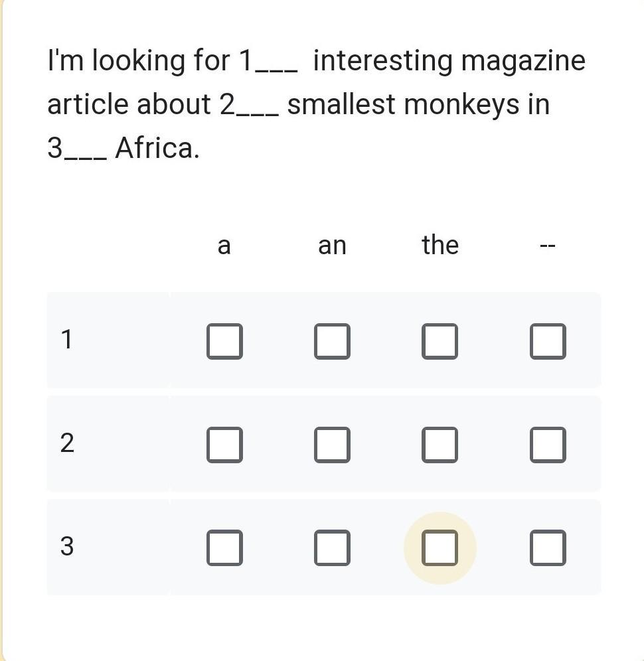Check '--' option for row 1
This screenshot has width=644, height=661.
(x=548, y=341)
